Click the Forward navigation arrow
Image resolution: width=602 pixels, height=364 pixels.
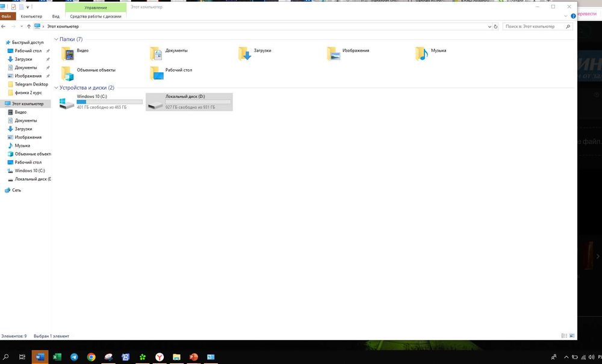(13, 26)
